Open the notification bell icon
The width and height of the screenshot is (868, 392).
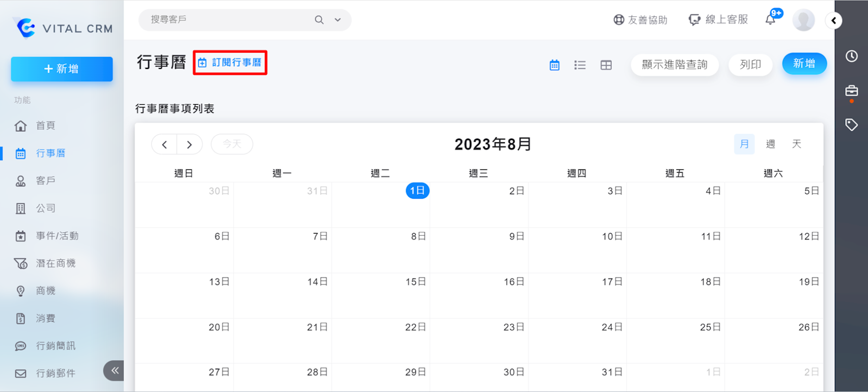770,20
